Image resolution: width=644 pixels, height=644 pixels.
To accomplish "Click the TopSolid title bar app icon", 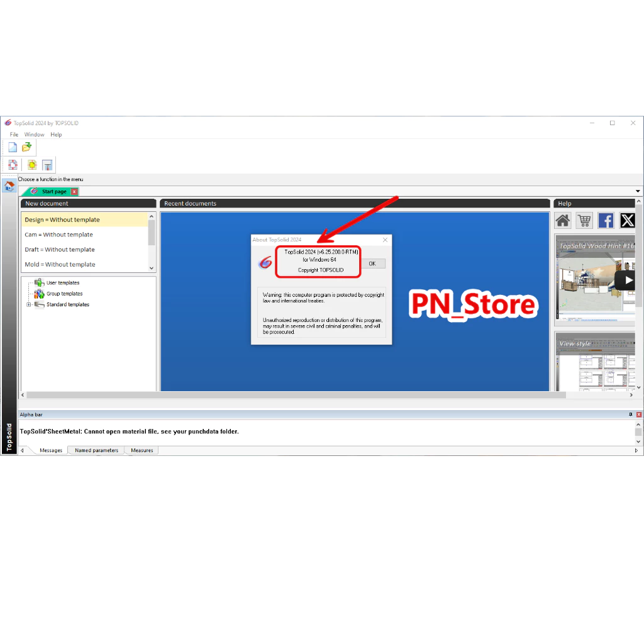I will tap(8, 123).
